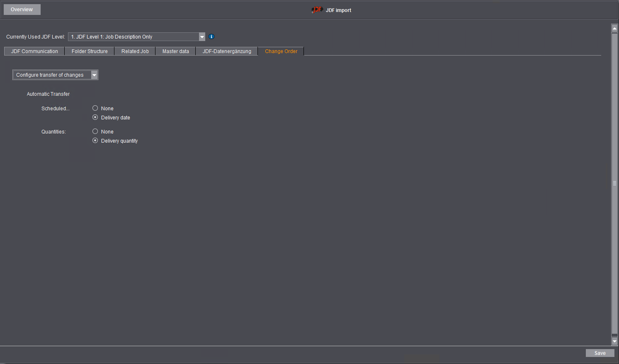Open the Folder Structure tab
The width and height of the screenshot is (619, 364).
89,51
